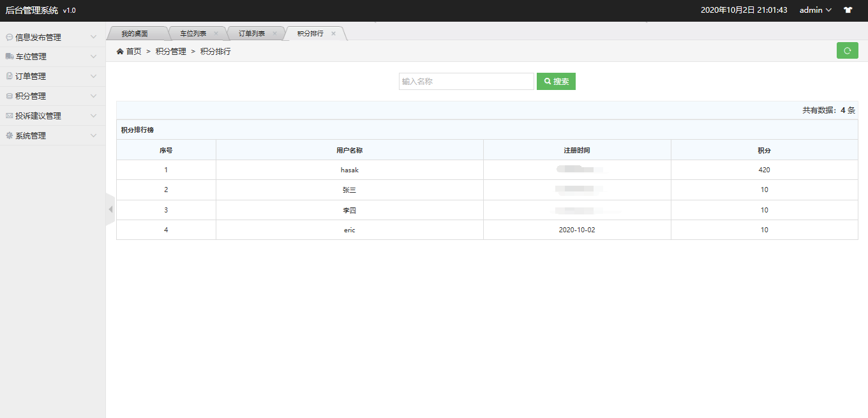Image resolution: width=868 pixels, height=418 pixels.
Task: Select the 积分排行 tab
Action: pos(311,33)
